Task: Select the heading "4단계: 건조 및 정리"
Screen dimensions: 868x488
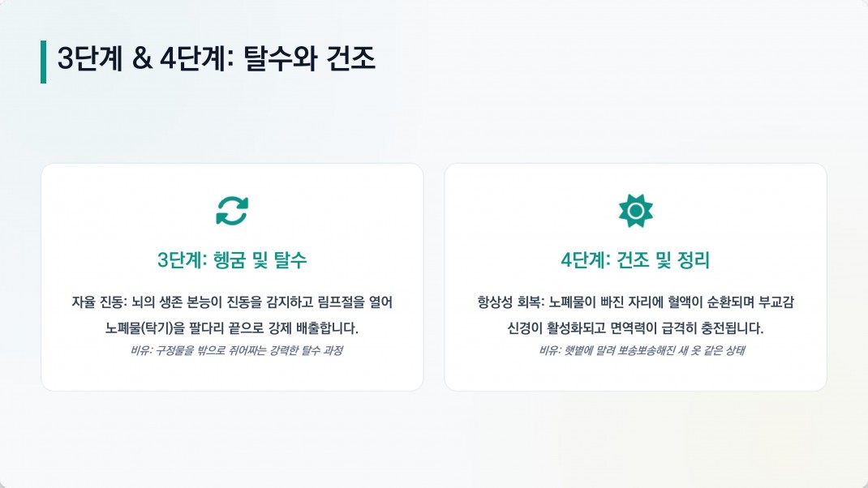Action: (x=635, y=260)
